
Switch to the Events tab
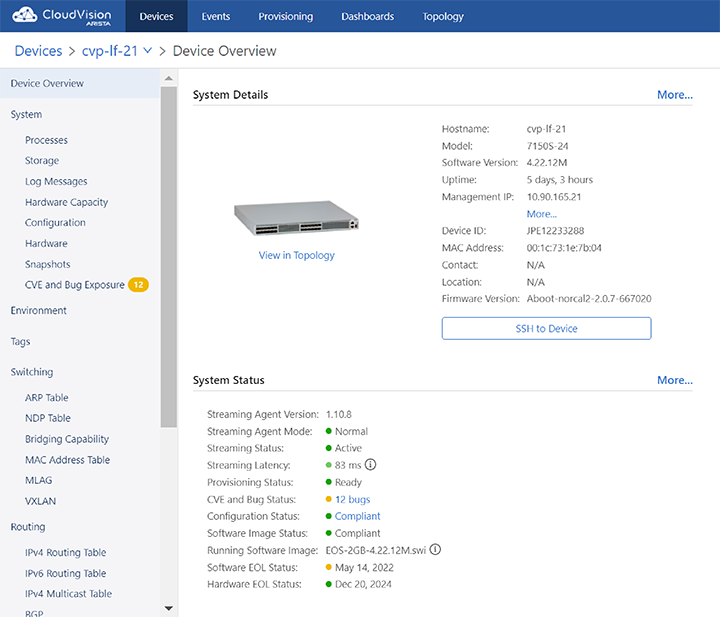(216, 16)
